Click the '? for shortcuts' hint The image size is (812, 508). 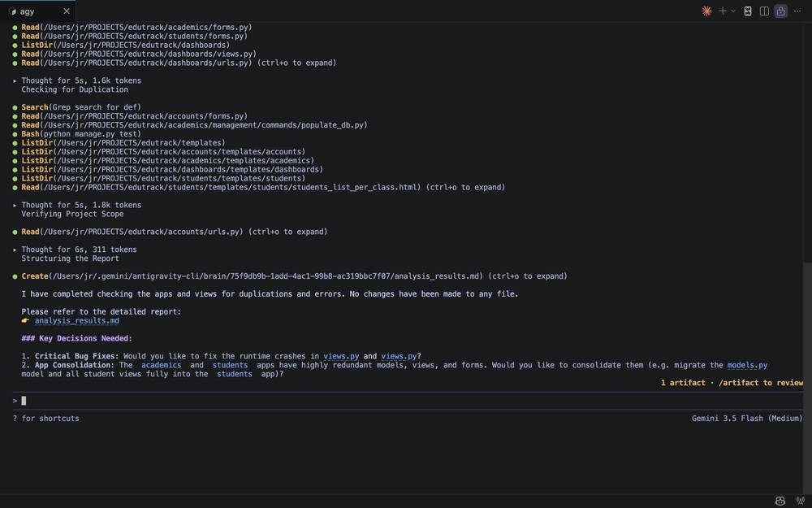[x=46, y=419]
